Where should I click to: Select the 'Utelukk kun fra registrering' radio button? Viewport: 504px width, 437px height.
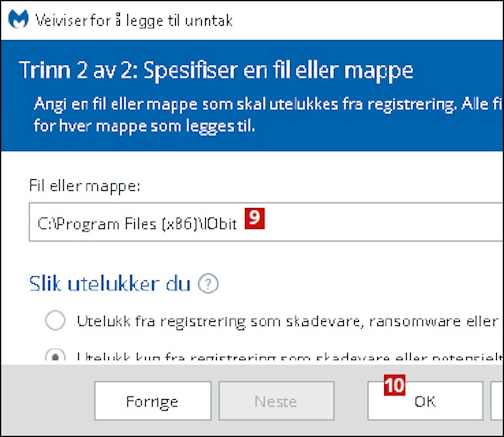(55, 355)
